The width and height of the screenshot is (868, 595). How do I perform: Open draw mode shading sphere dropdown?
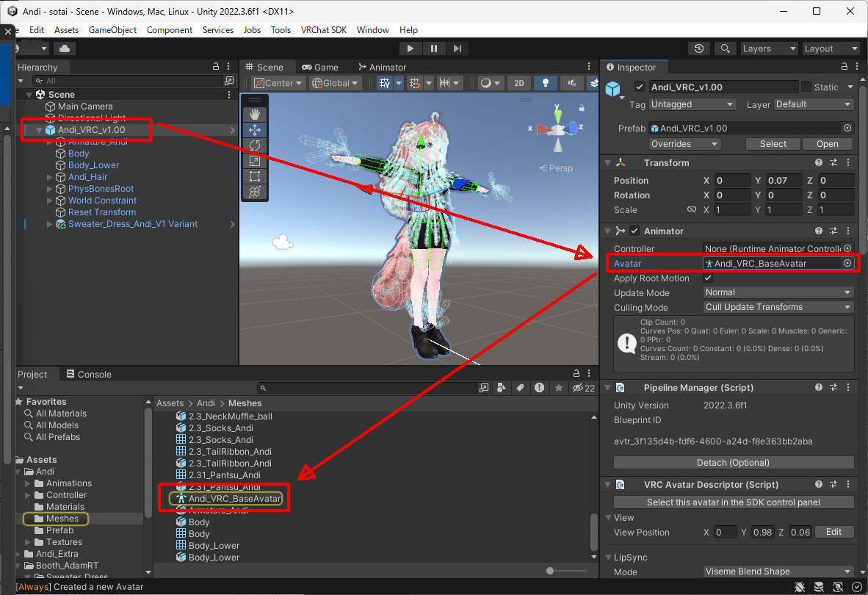tap(490, 83)
